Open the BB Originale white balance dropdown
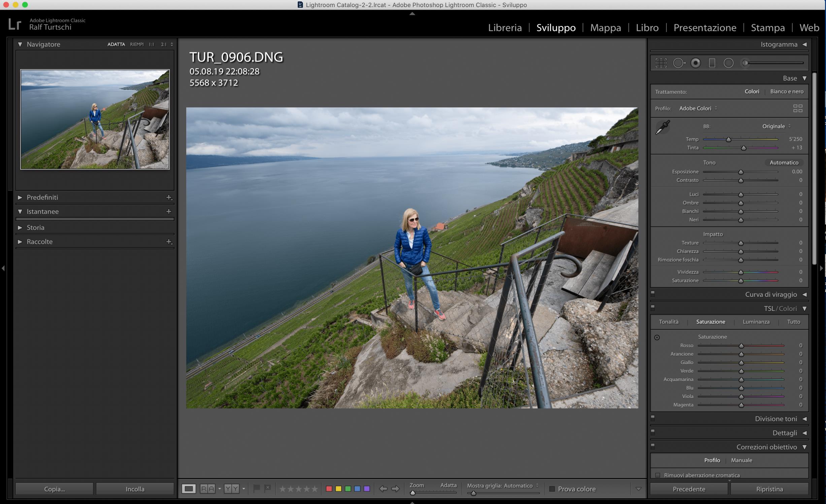 point(776,126)
